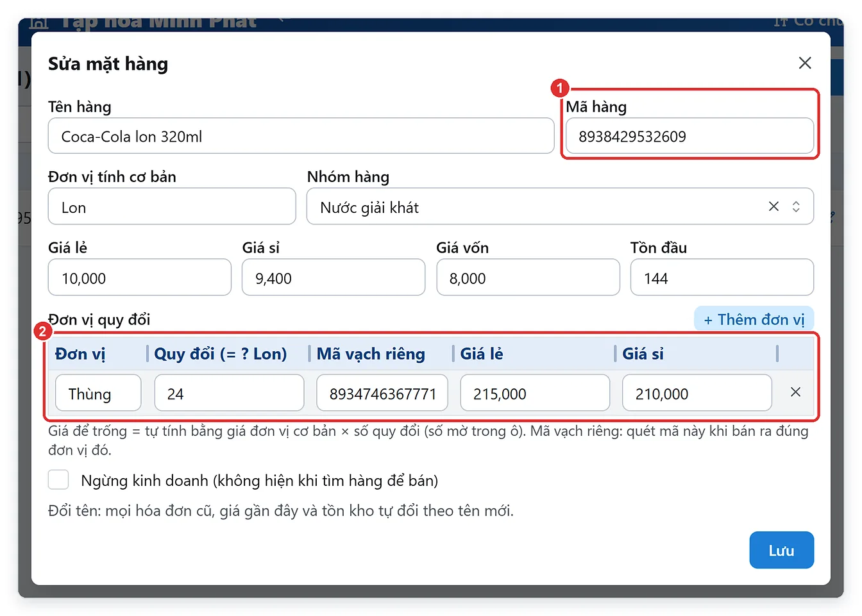Remove the Thùng conversion unit row
862x616 pixels.
(795, 392)
